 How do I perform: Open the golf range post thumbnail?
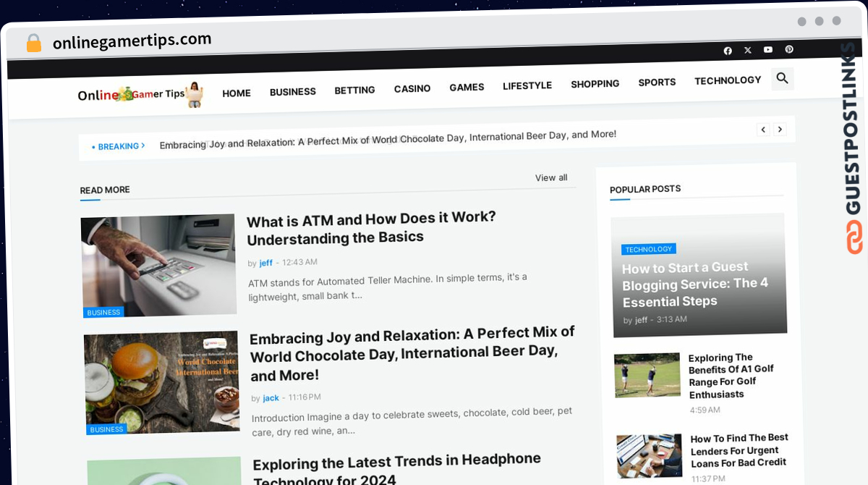(x=647, y=375)
